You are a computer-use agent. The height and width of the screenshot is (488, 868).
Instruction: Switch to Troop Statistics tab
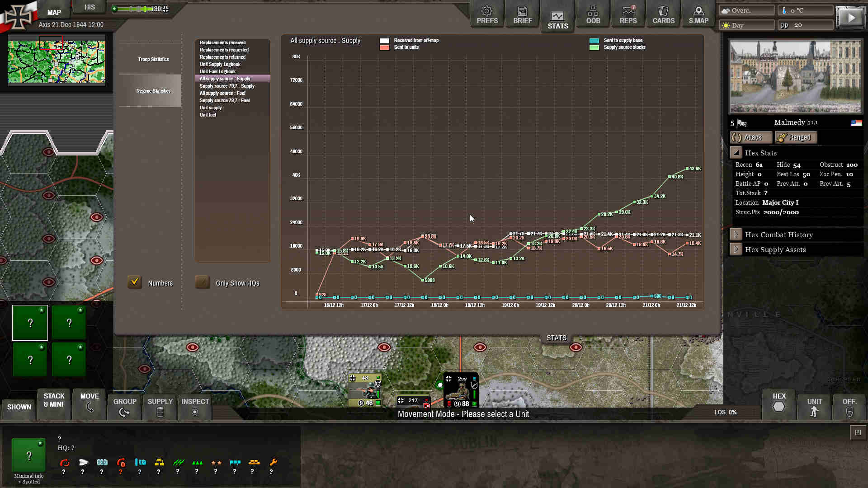coord(153,59)
